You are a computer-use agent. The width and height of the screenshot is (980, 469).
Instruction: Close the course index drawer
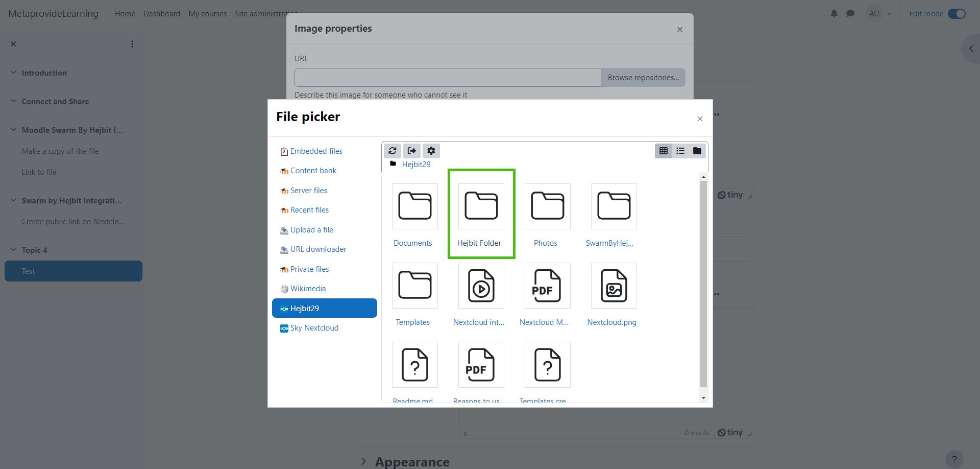coord(13,44)
